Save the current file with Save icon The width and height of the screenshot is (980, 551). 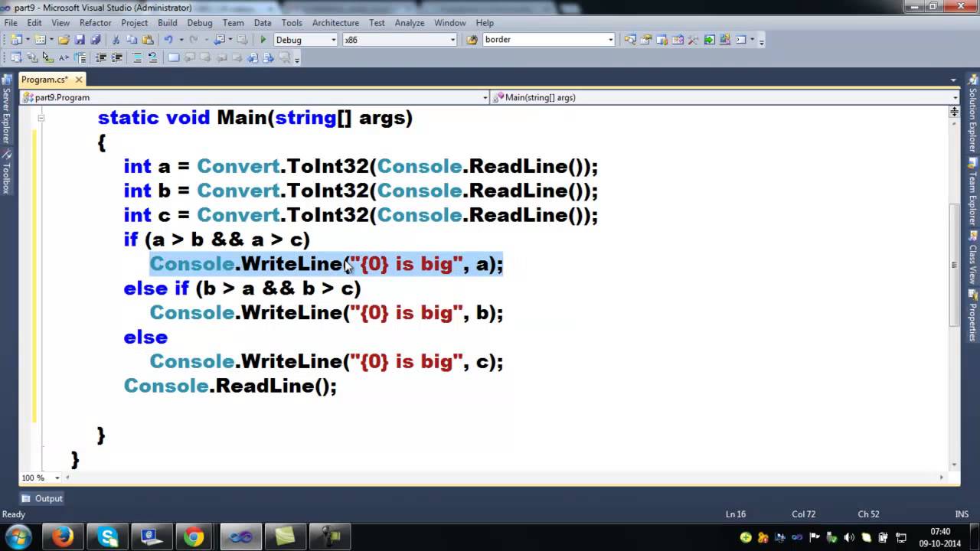point(80,40)
